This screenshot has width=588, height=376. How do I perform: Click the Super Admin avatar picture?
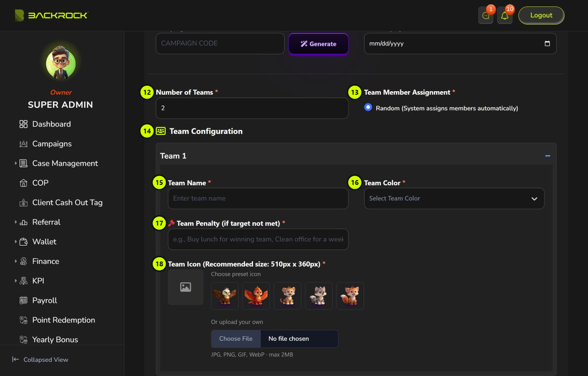pos(61,63)
